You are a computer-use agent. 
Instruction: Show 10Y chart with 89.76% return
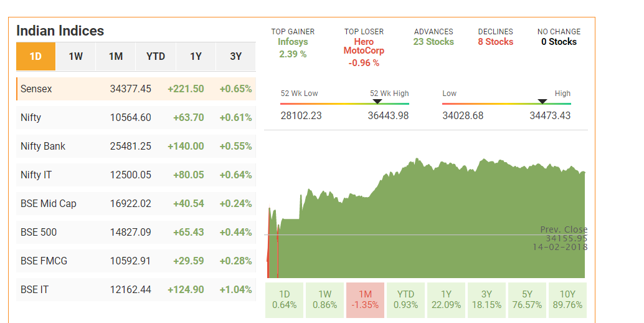point(567,300)
